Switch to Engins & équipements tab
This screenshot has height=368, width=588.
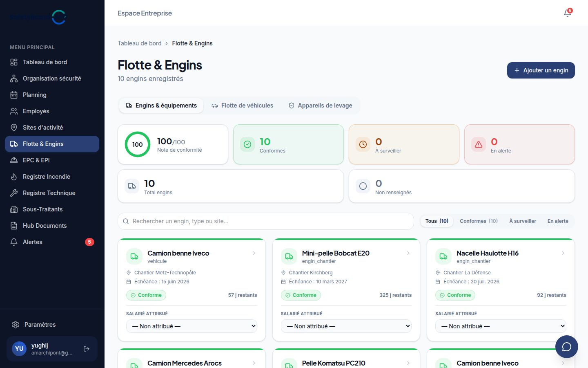click(161, 105)
